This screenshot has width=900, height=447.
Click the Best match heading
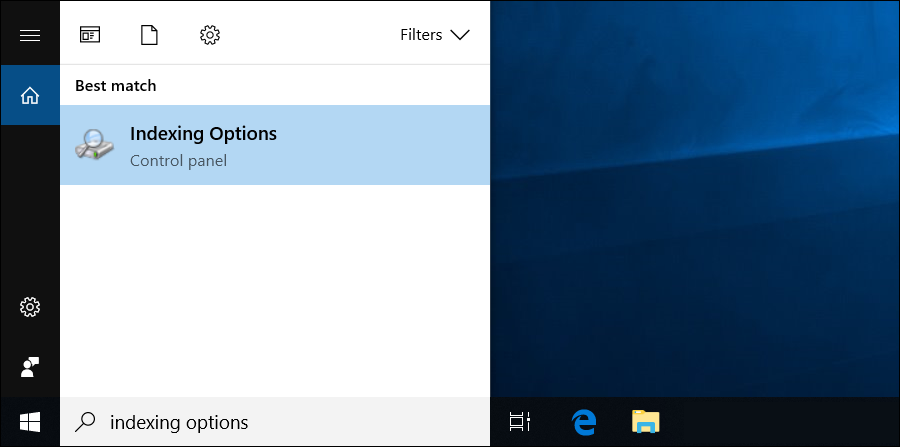point(115,86)
